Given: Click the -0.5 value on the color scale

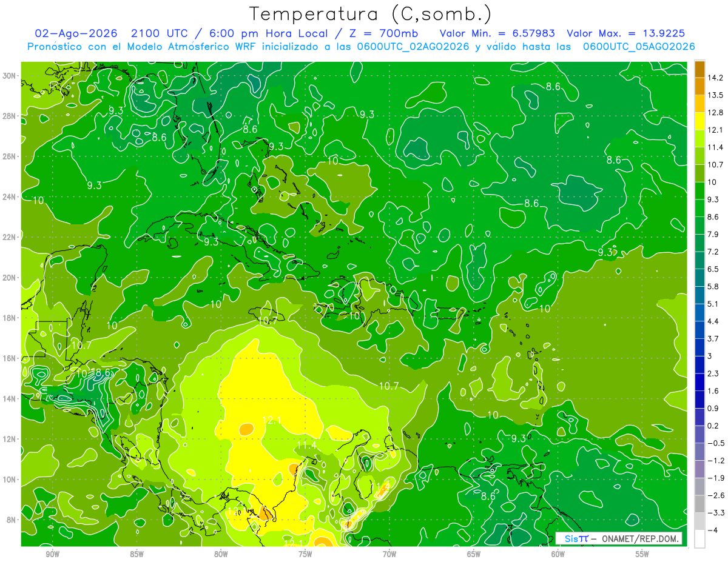Looking at the screenshot, I should pos(715,443).
